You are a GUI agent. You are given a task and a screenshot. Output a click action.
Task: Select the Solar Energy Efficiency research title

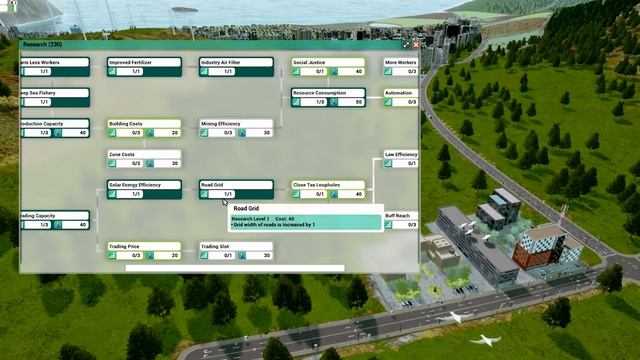click(x=135, y=185)
